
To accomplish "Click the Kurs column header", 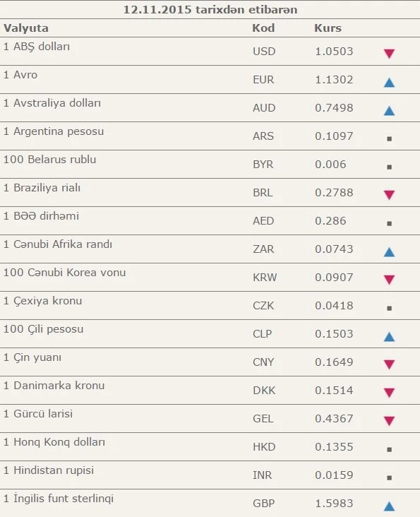I will click(328, 28).
